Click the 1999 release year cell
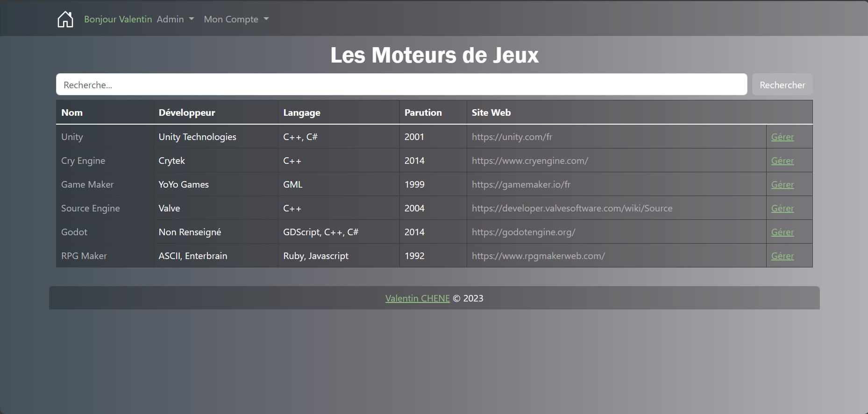The image size is (868, 414). pyautogui.click(x=434, y=184)
